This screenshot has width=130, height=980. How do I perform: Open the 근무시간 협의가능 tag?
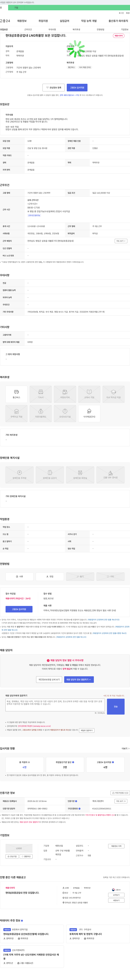pyautogui.click(x=34, y=215)
